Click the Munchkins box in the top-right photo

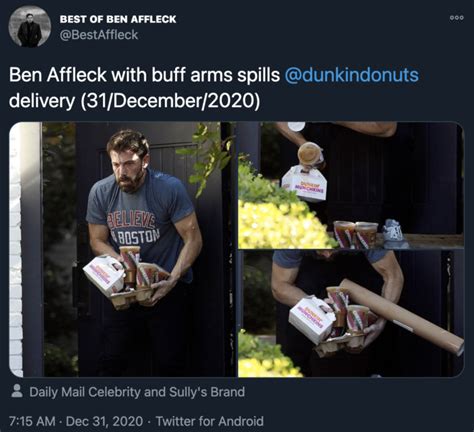[304, 184]
